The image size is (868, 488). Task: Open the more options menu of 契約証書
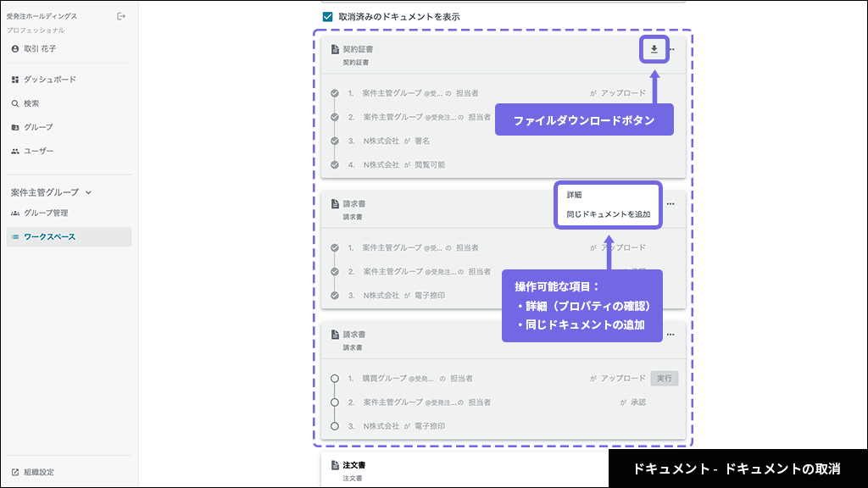click(672, 49)
